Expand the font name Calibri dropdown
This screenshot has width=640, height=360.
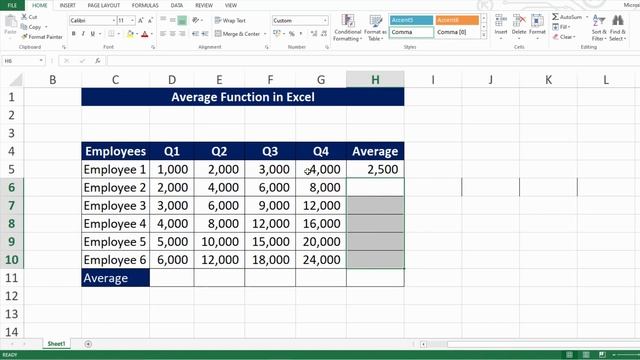113,20
